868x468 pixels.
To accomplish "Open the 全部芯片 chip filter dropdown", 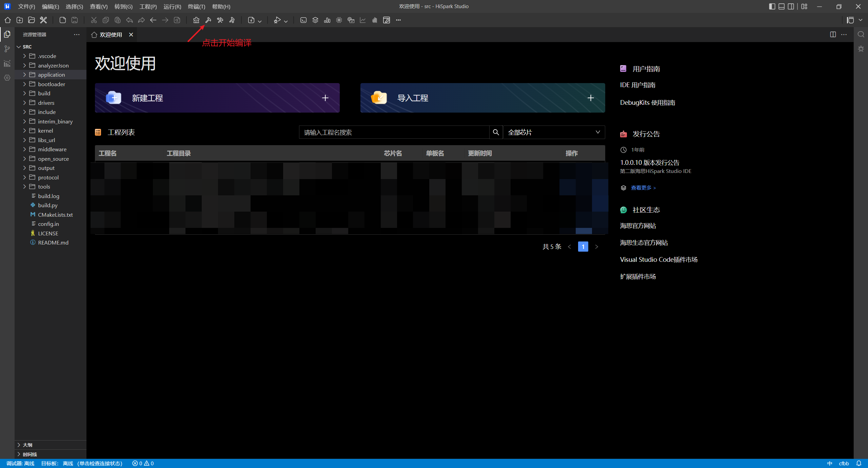I will point(554,132).
